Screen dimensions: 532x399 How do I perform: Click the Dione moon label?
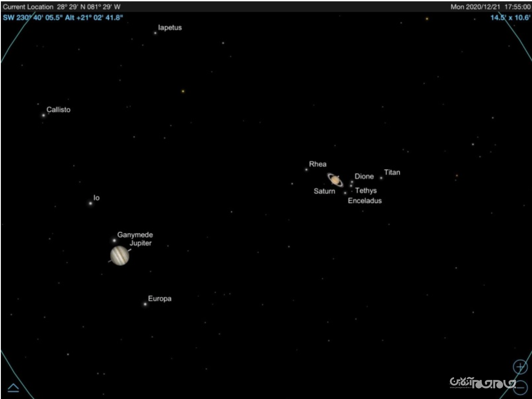point(364,177)
